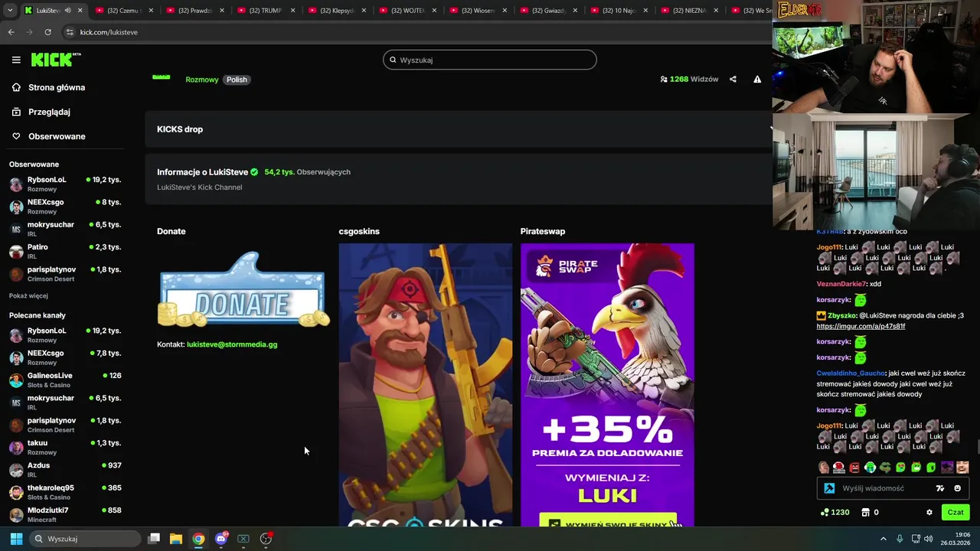Reload the page in browser

click(47, 32)
